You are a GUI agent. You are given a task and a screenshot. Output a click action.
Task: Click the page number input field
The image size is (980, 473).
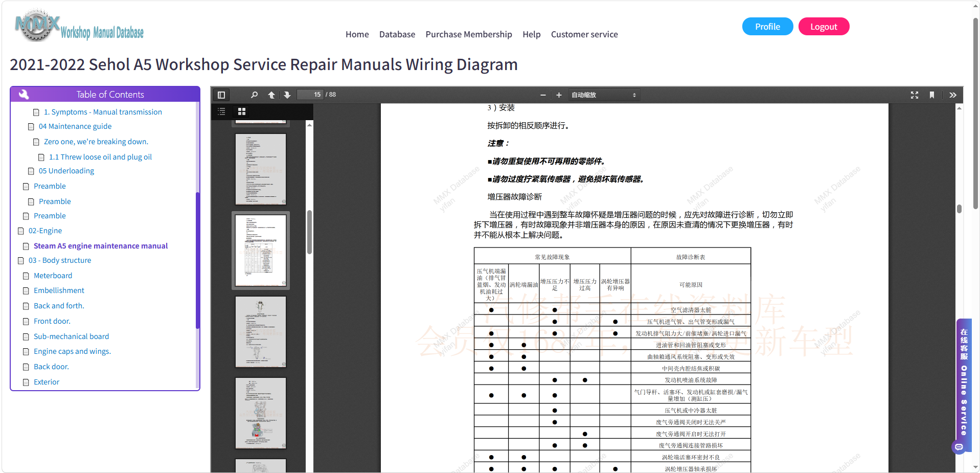tap(310, 95)
